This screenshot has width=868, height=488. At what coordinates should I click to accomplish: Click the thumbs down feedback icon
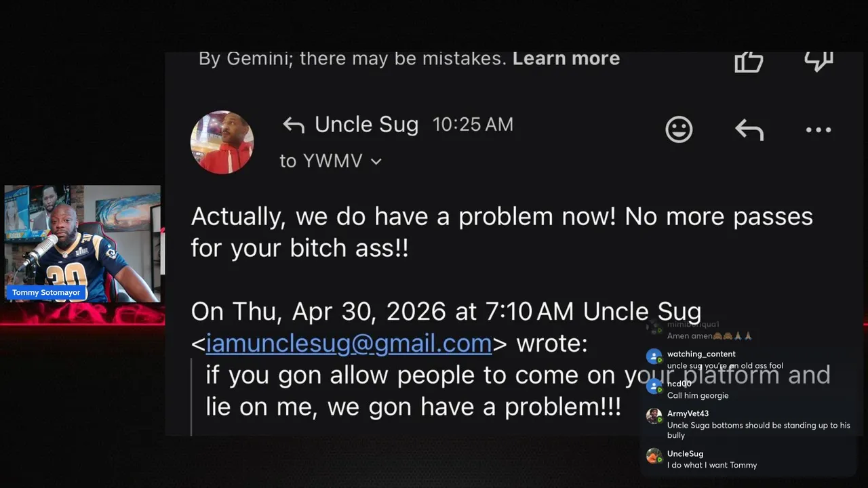(x=818, y=60)
